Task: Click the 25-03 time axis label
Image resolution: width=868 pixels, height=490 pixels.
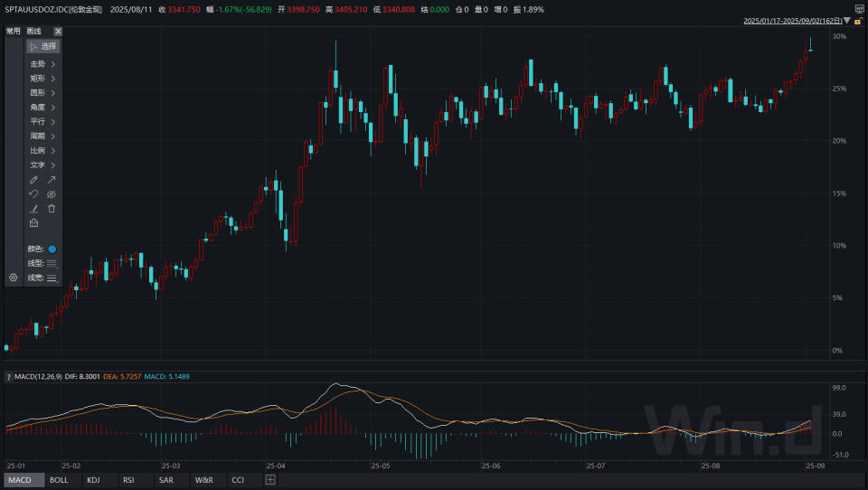Action: [171, 466]
